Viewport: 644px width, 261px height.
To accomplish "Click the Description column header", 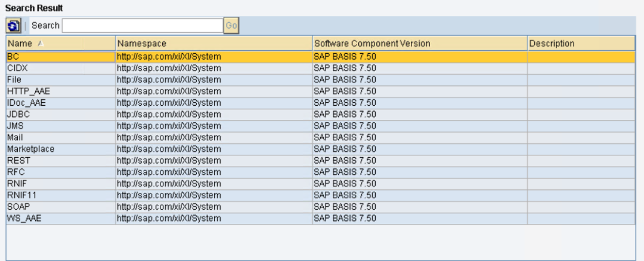I will click(x=581, y=43).
